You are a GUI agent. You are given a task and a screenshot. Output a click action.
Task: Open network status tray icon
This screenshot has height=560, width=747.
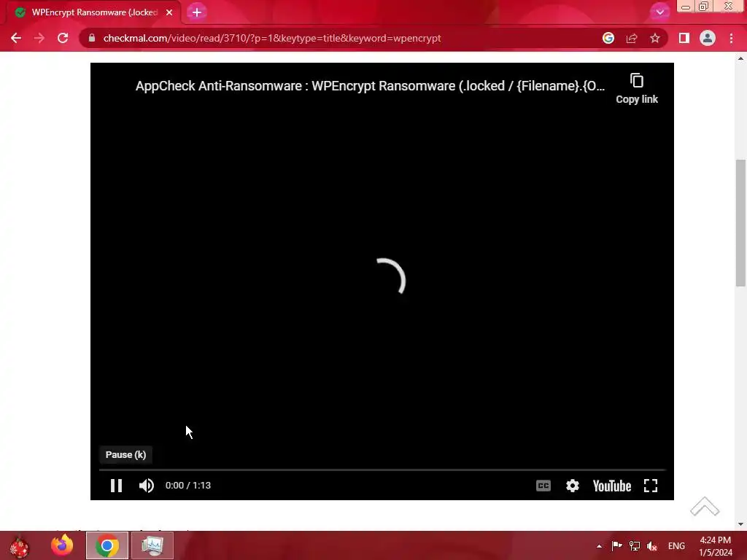click(x=634, y=545)
